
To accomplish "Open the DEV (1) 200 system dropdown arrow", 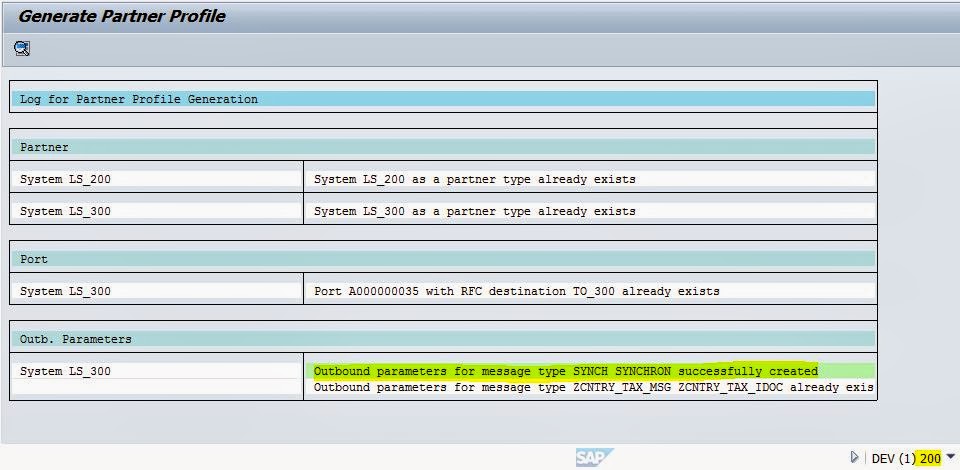I will pos(950,456).
